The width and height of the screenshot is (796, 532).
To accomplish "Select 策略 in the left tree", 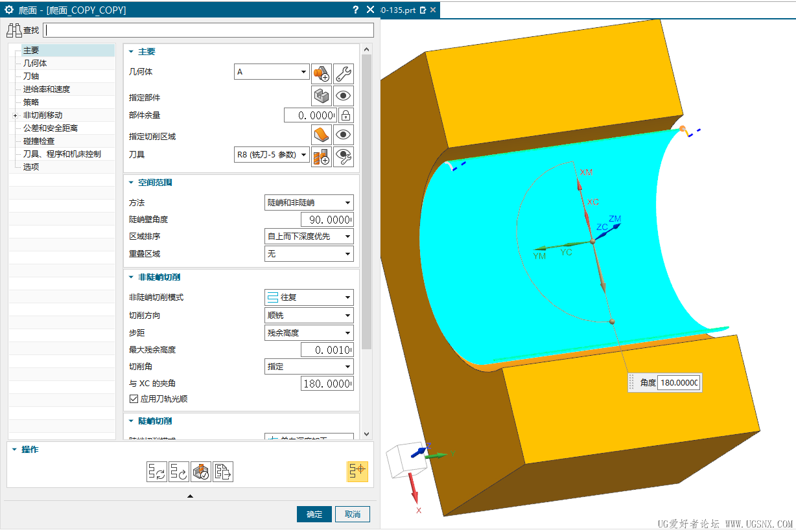I will click(31, 102).
